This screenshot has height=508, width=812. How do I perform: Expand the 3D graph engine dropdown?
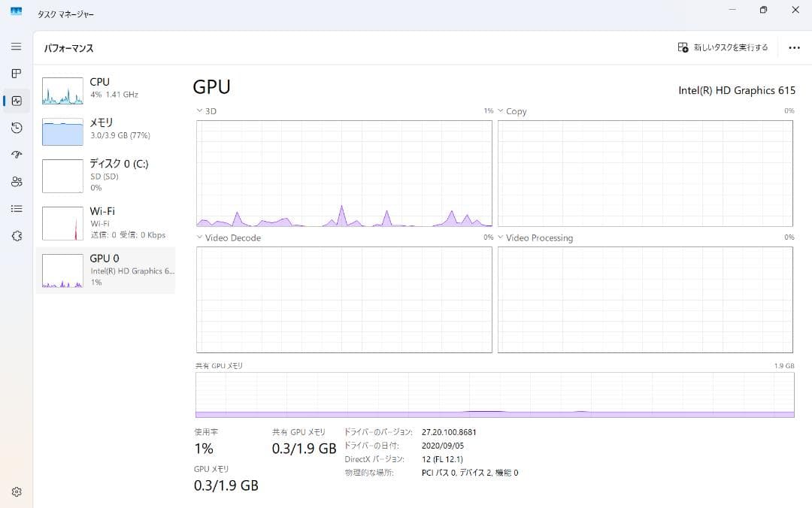coord(200,111)
